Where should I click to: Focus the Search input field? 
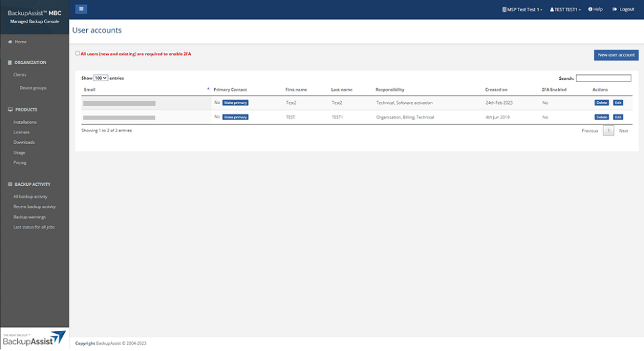(x=603, y=78)
